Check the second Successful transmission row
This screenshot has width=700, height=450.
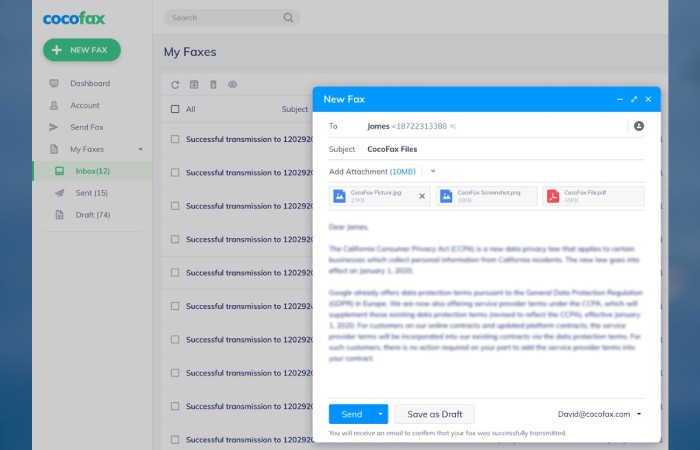[175, 173]
